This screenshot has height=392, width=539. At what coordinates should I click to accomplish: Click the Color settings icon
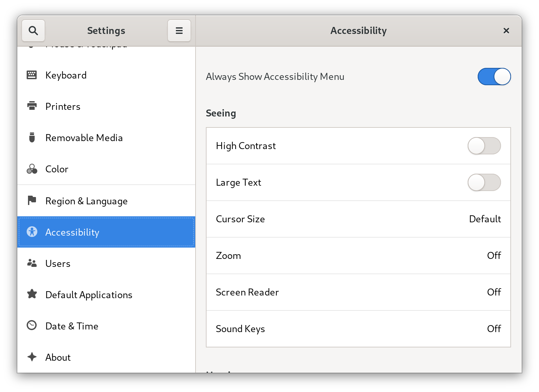coord(32,169)
